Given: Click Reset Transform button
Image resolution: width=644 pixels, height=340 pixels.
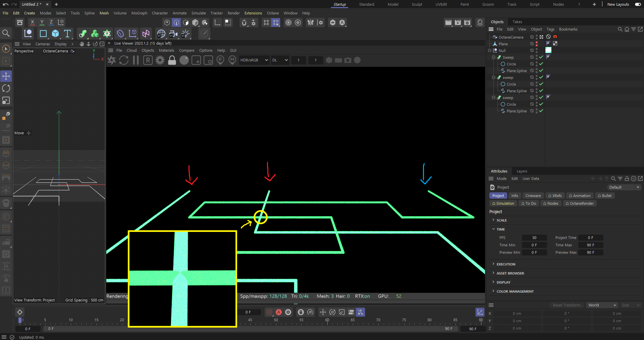Looking at the screenshot, I should pyautogui.click(x=566, y=305).
